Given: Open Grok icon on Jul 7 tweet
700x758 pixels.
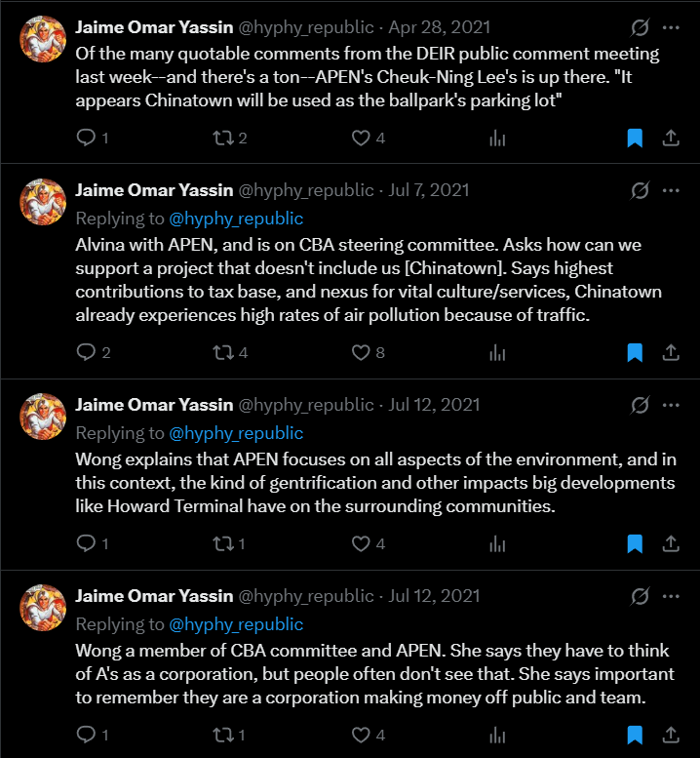Looking at the screenshot, I should (x=640, y=190).
